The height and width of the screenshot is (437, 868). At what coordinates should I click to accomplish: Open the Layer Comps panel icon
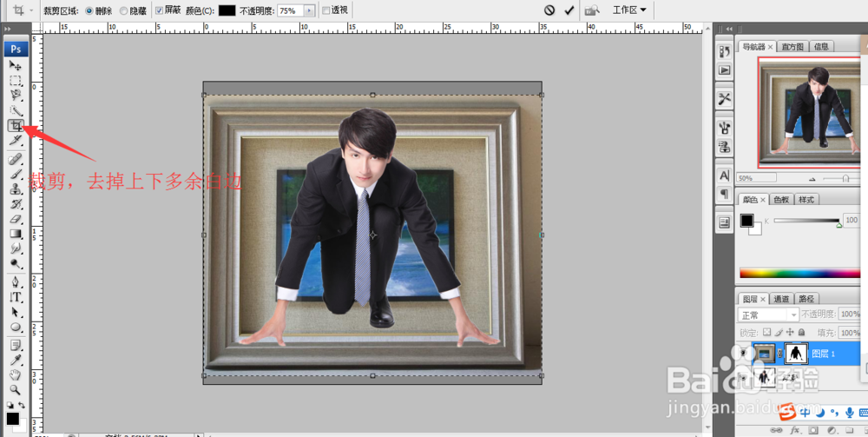(724, 223)
